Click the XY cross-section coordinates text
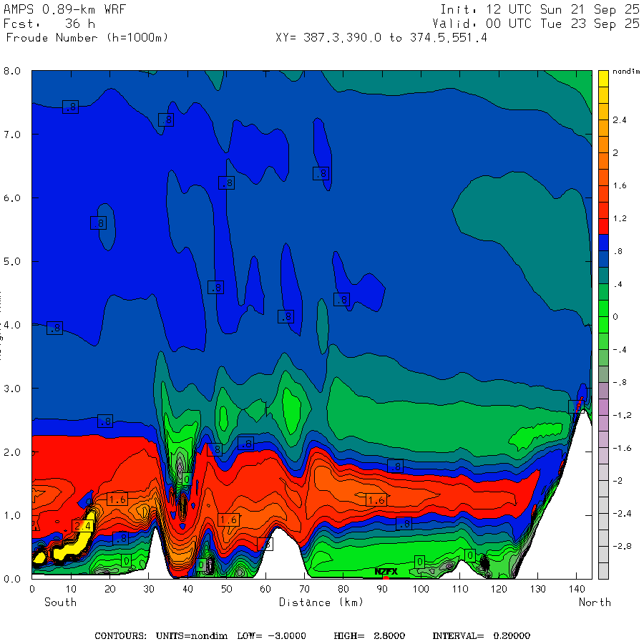Screen dimensions: 644x644 [381, 37]
